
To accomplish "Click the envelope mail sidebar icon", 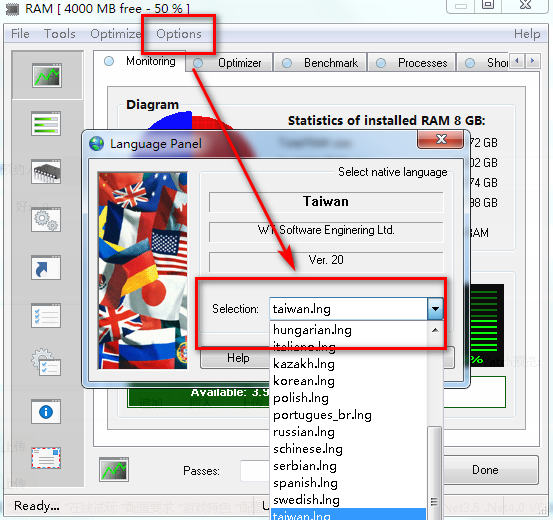I will coord(46,458).
